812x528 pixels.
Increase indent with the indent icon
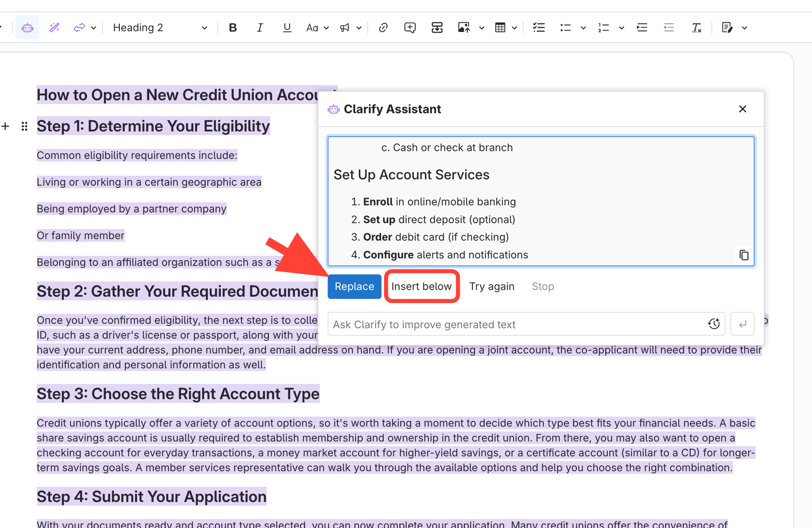[642, 27]
